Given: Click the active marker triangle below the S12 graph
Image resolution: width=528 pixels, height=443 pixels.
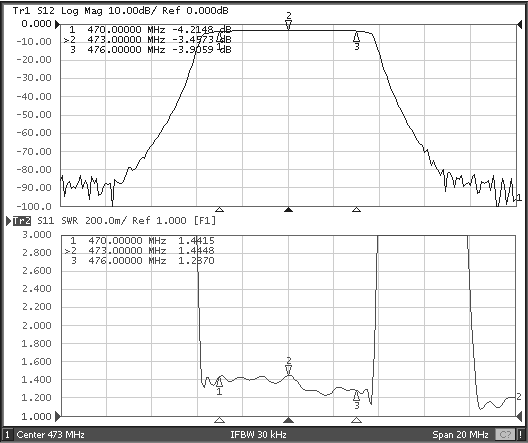Looking at the screenshot, I should pyautogui.click(x=288, y=210).
